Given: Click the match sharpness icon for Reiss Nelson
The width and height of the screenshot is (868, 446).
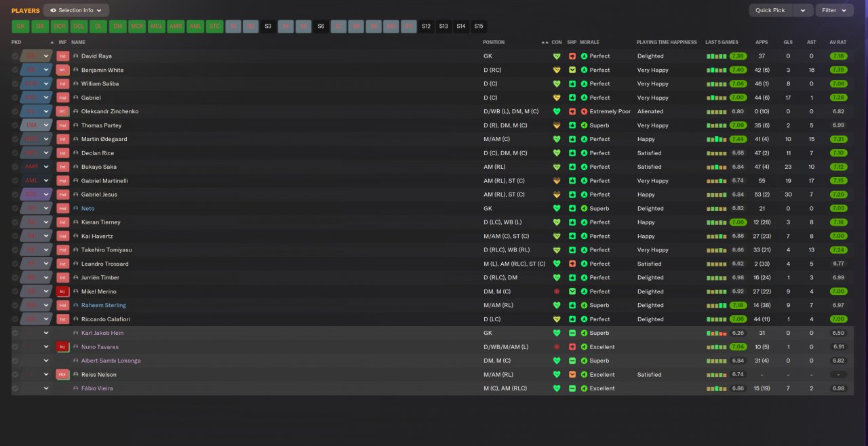Looking at the screenshot, I should [x=572, y=374].
